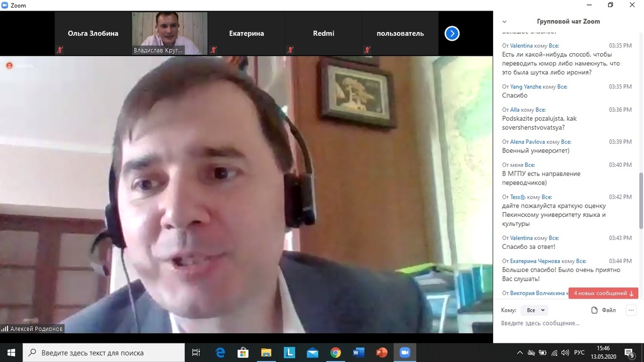This screenshot has width=644, height=362.
Task: Open the Кому: Все recipient dropdown
Action: click(x=535, y=310)
